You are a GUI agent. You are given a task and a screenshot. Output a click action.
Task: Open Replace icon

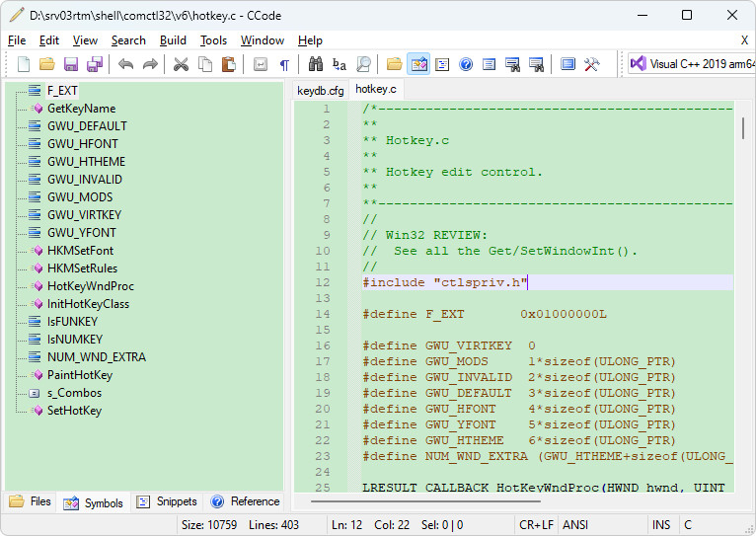pyautogui.click(x=340, y=64)
